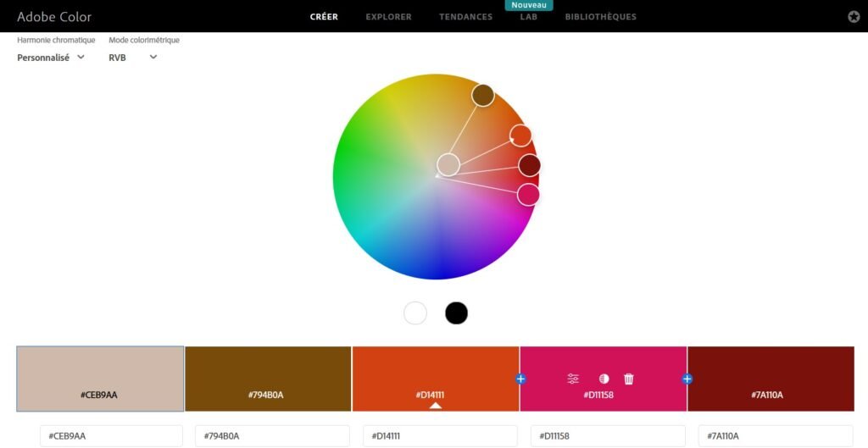Image resolution: width=868 pixels, height=448 pixels.
Task: Click the #7A110A hex input field
Action: pyautogui.click(x=776, y=436)
